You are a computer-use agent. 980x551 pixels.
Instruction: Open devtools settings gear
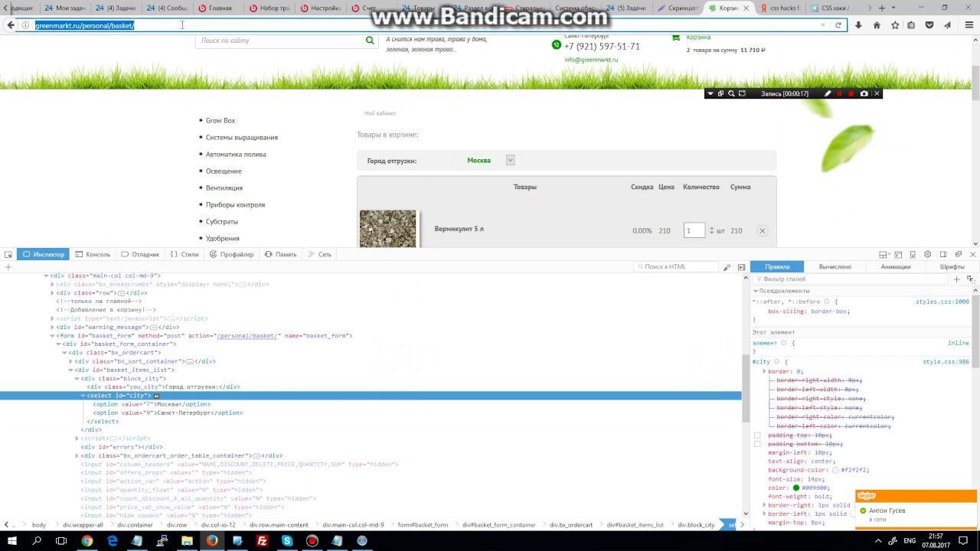point(928,254)
